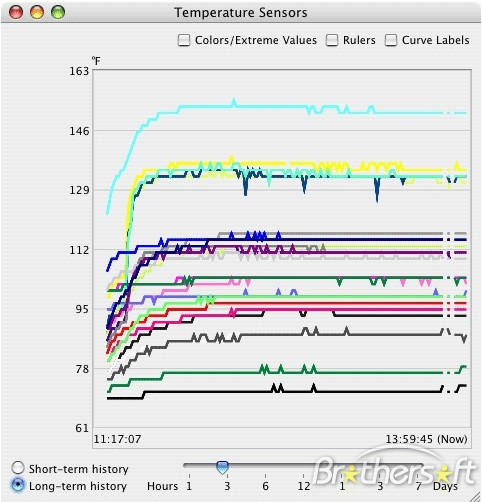Turn on the Rulers checkbox

(332, 40)
